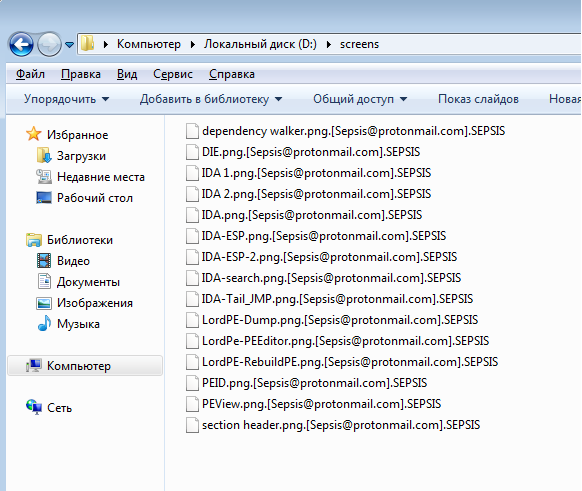Viewport: 582px width, 491px height.
Task: Open the Общий доступ dropdown
Action: pos(360,99)
